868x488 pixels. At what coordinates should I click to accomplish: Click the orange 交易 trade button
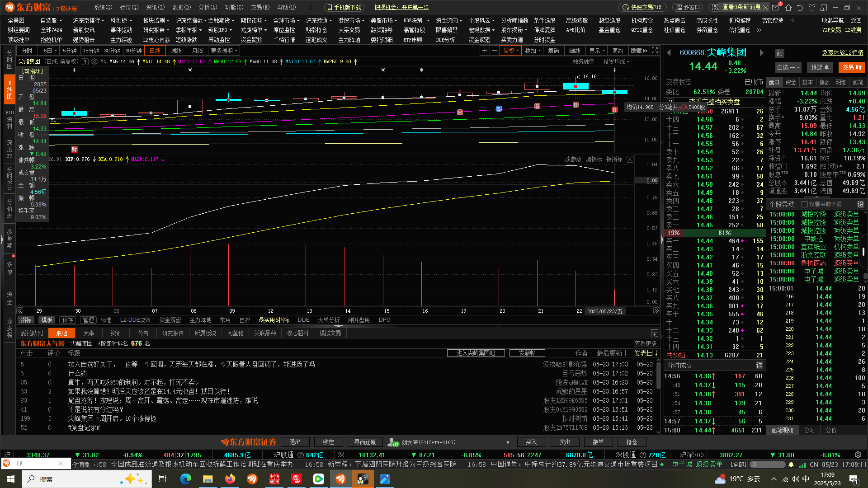click(x=852, y=67)
